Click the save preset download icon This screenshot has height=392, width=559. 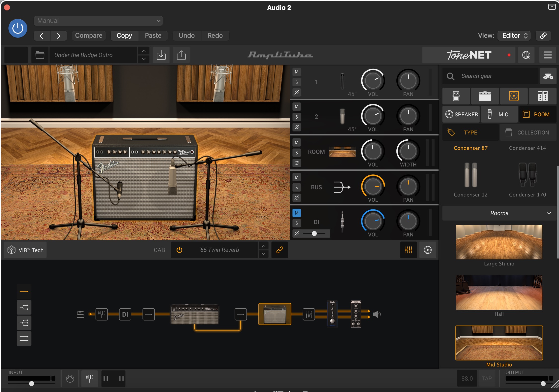coord(161,55)
